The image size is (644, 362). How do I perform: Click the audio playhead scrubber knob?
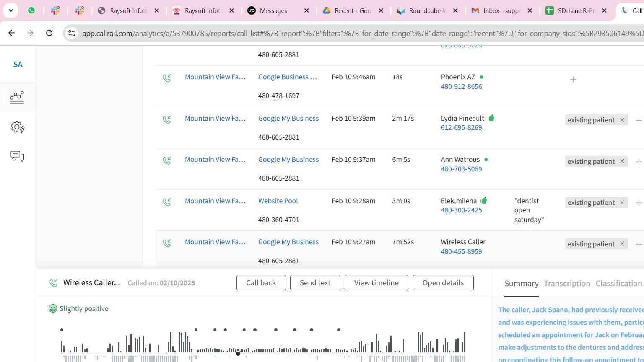(238, 354)
